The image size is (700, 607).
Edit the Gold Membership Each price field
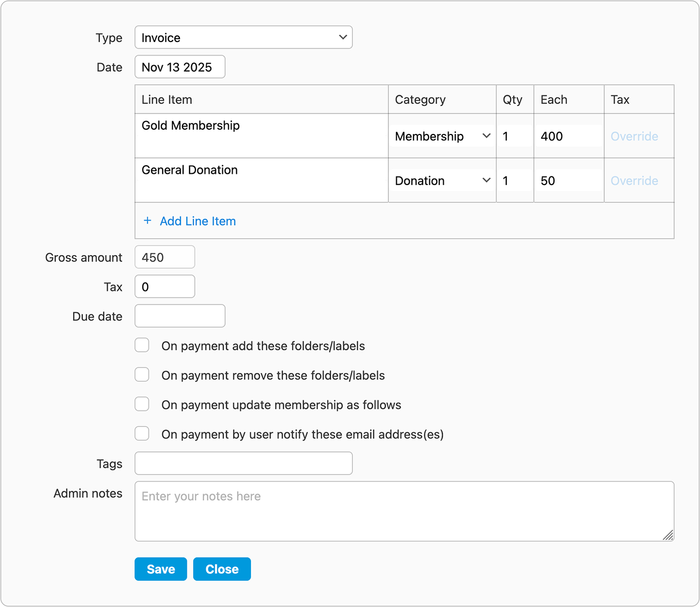click(569, 136)
